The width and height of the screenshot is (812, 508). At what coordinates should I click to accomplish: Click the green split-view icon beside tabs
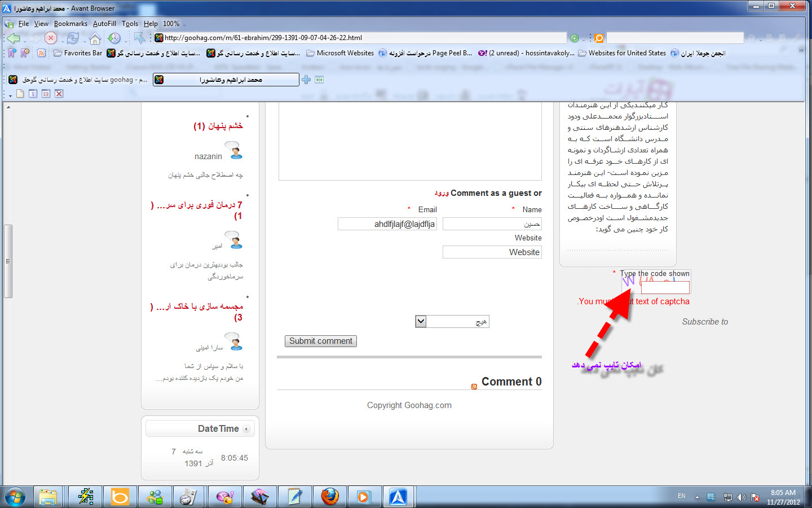(x=319, y=80)
